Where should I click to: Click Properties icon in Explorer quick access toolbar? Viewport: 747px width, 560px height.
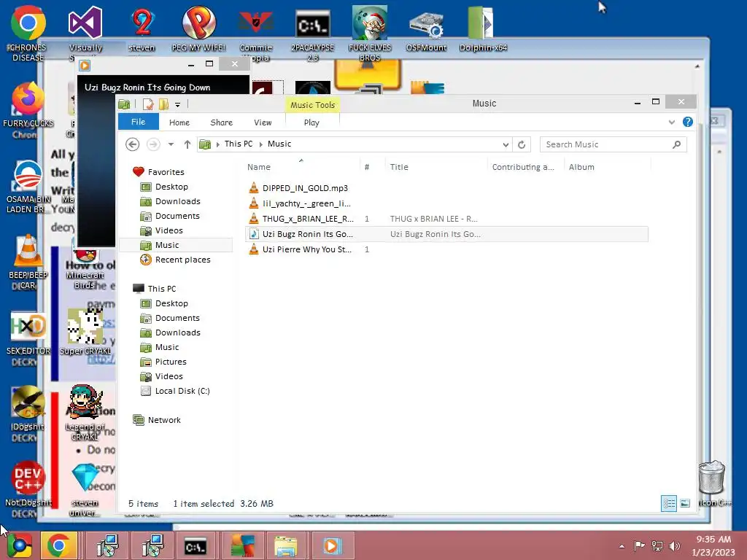pyautogui.click(x=148, y=104)
